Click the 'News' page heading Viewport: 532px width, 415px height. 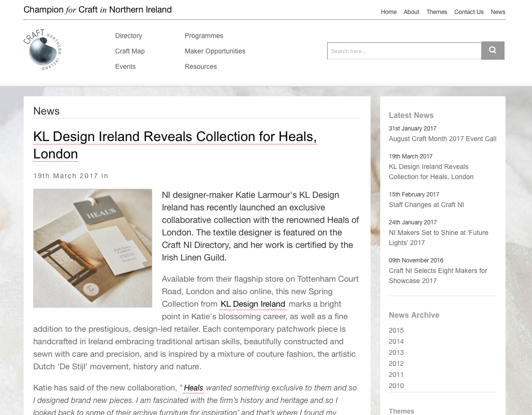[x=46, y=111]
